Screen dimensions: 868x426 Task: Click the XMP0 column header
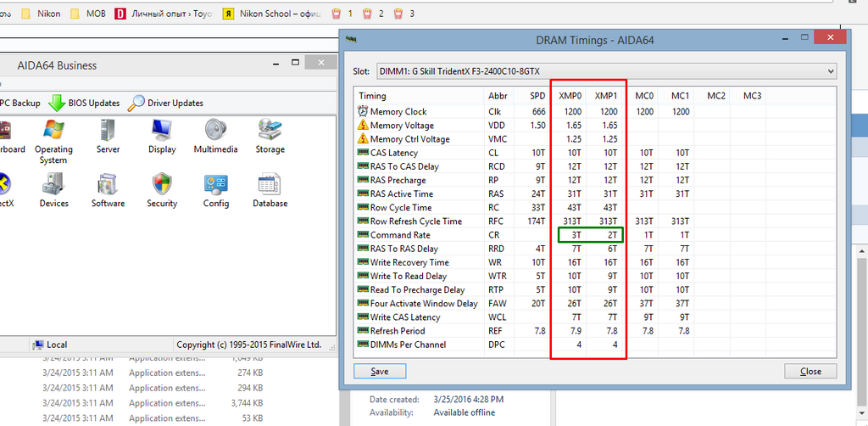[567, 96]
